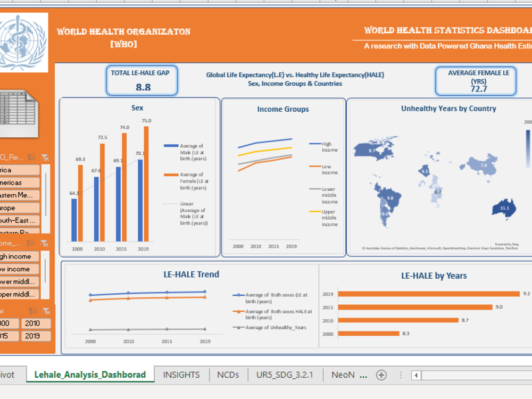Viewport: 532px width, 399px height.
Task: Filter by Lower middle income group
Action: click(19, 281)
